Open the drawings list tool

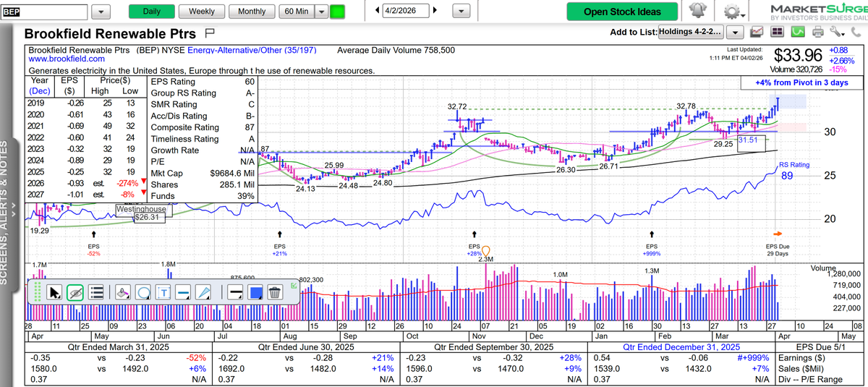tap(98, 292)
